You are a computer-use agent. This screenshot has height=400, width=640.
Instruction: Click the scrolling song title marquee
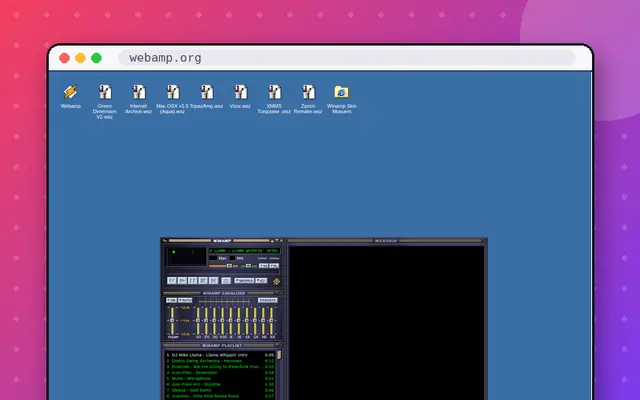244,251
